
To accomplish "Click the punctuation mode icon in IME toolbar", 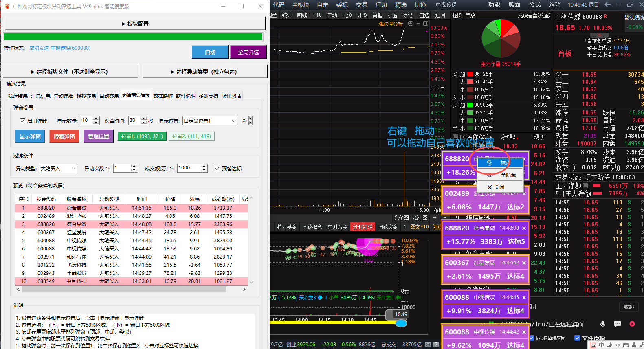I will tap(617, 345).
